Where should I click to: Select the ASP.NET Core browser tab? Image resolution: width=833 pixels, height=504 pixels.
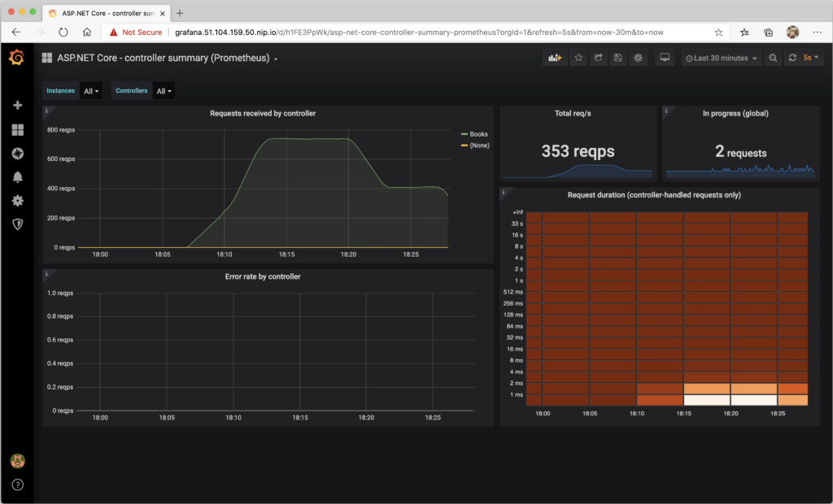(x=107, y=13)
